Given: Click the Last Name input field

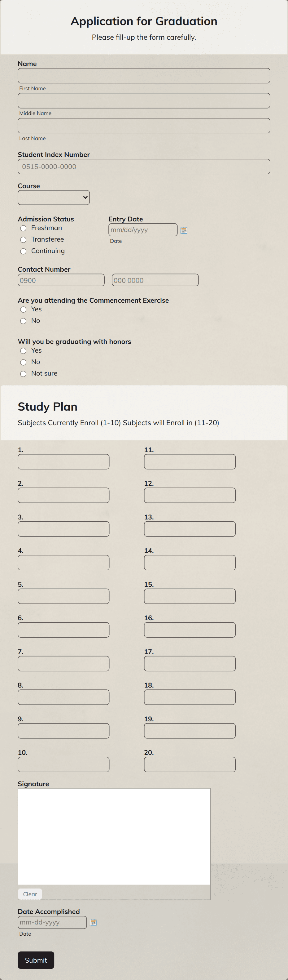Looking at the screenshot, I should 144,125.
